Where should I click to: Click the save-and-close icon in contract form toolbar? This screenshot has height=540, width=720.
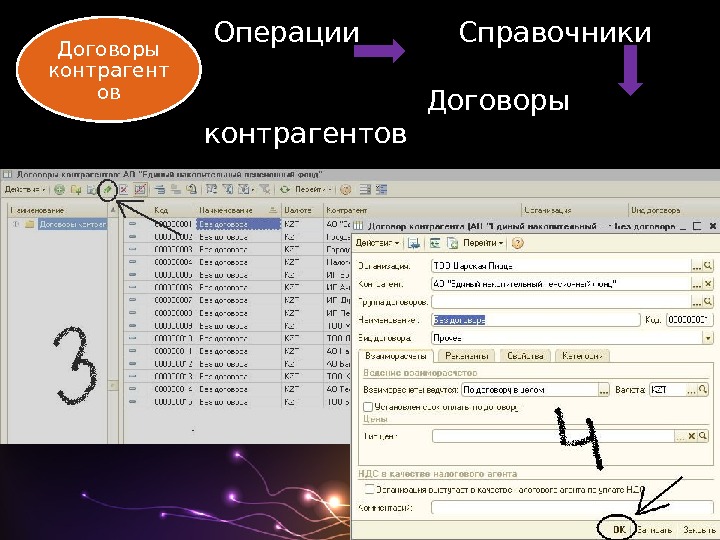[x=414, y=243]
